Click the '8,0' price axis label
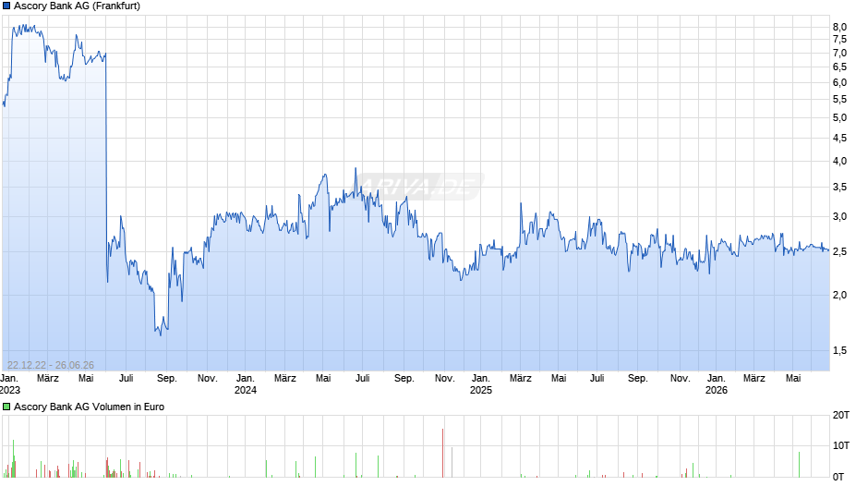 (x=839, y=27)
